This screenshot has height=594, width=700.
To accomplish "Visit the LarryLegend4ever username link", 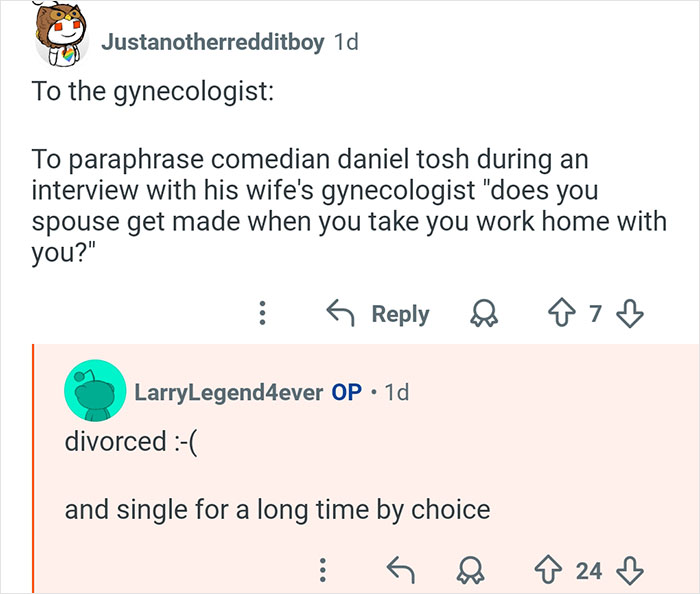I will [228, 392].
